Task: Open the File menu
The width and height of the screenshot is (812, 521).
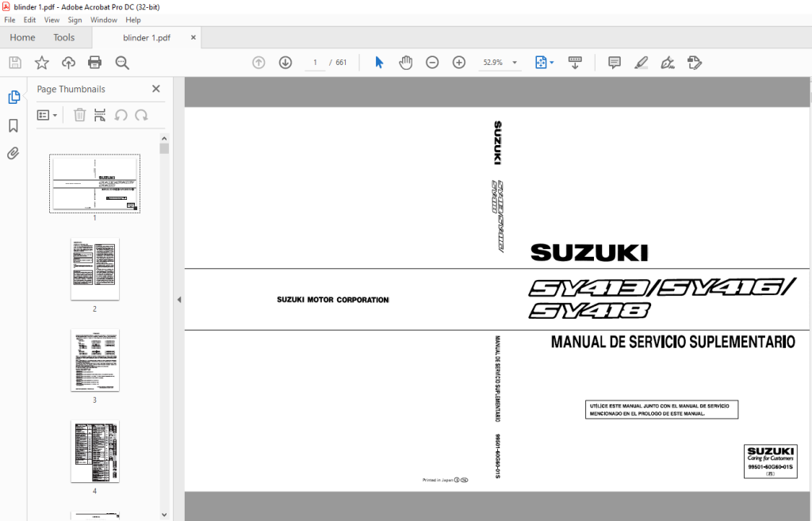Action: click(x=10, y=20)
